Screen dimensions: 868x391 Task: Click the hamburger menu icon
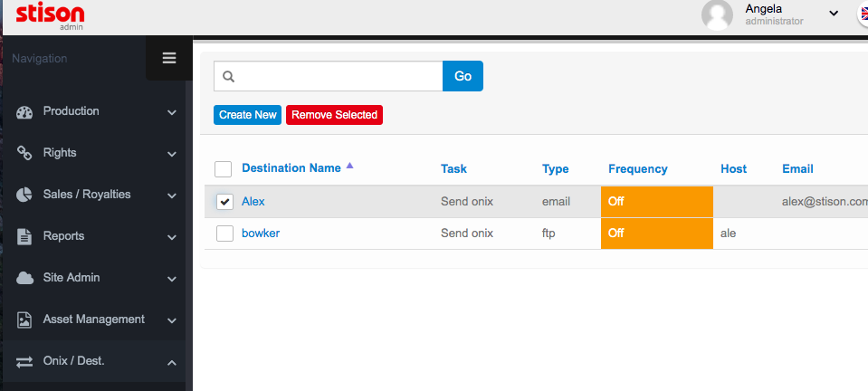click(169, 59)
